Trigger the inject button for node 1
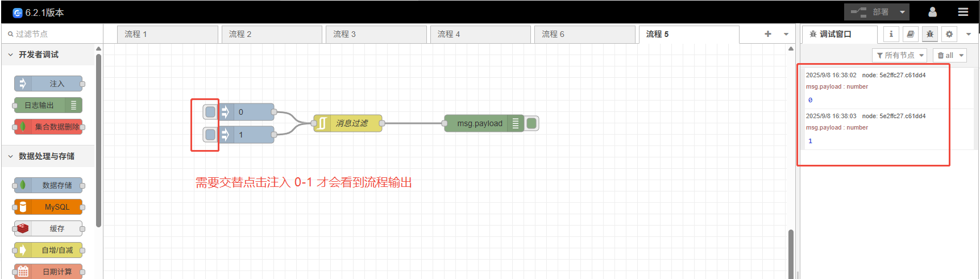The image size is (980, 279). click(210, 135)
